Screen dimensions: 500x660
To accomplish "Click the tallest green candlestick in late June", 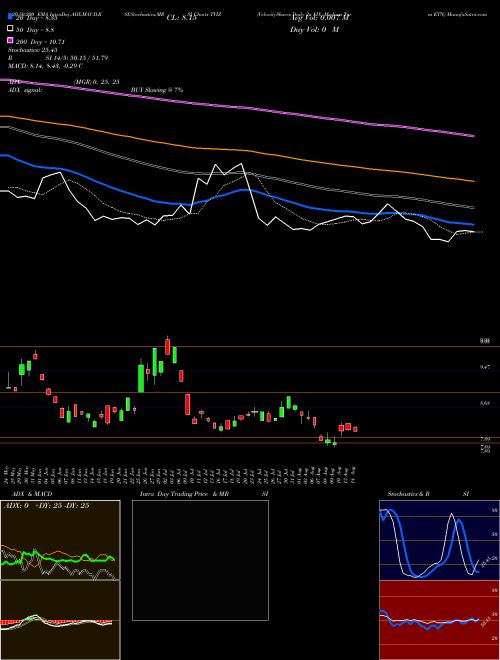I will (141, 378).
